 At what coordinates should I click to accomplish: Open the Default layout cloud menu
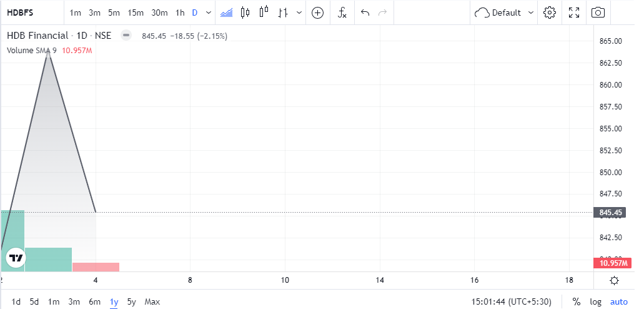504,13
